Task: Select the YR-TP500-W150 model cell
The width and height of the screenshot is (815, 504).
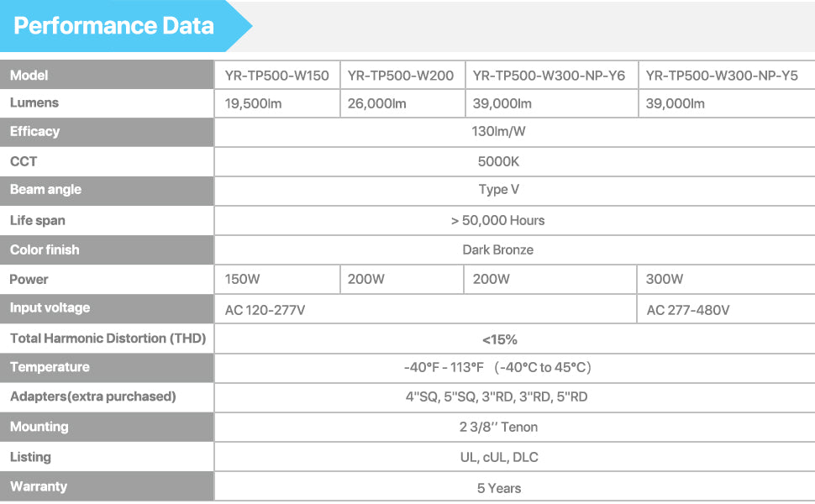Action: coord(276,76)
